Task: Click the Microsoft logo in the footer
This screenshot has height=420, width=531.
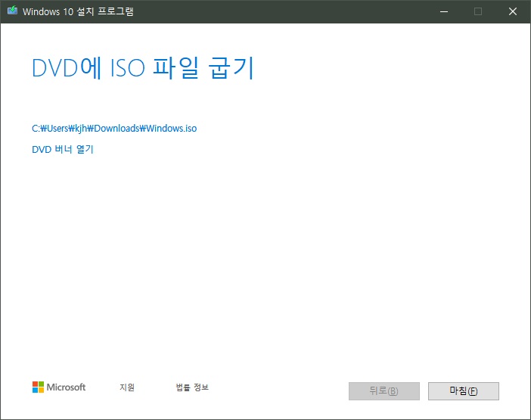Action: click(59, 387)
